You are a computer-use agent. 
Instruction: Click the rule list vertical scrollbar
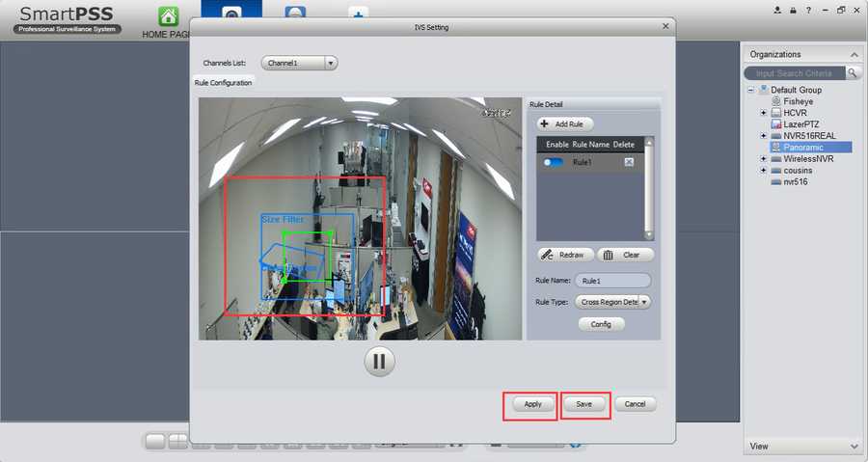[649, 188]
